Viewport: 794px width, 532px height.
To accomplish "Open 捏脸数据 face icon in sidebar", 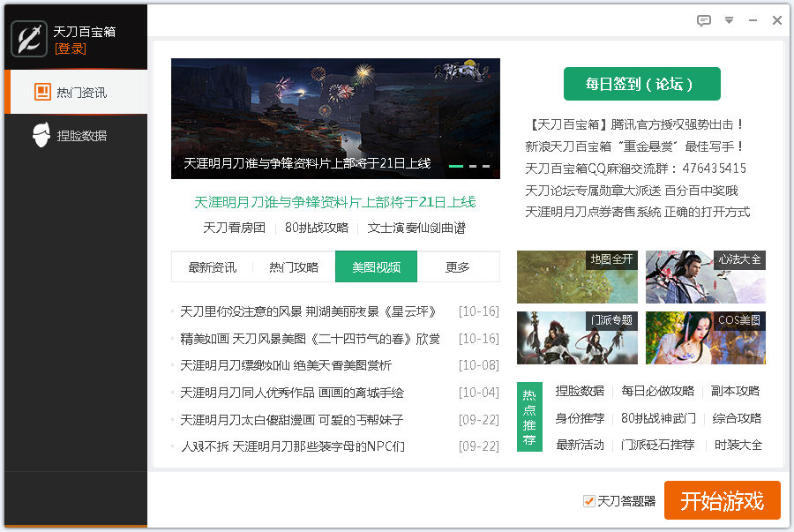I will point(41,136).
